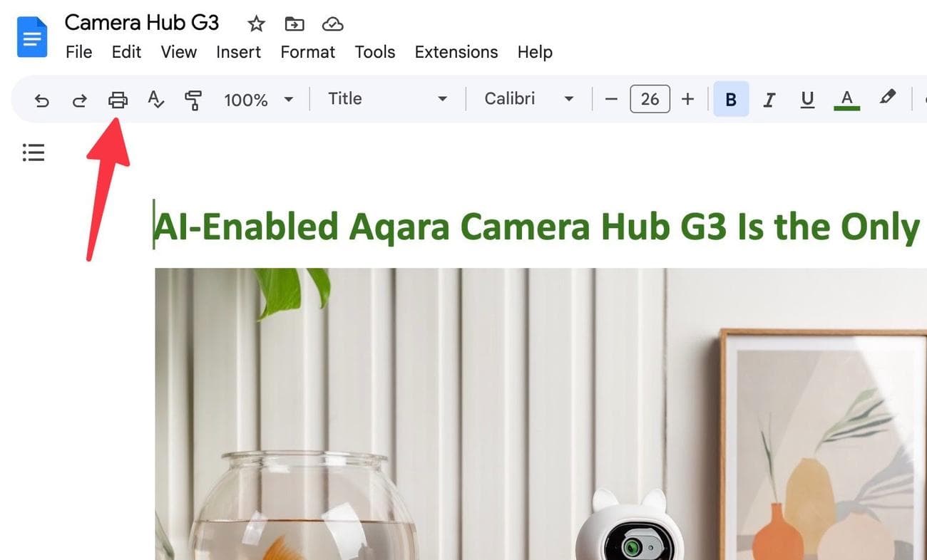The width and height of the screenshot is (927, 560).
Task: Run spelling and grammar check icon
Action: point(155,100)
